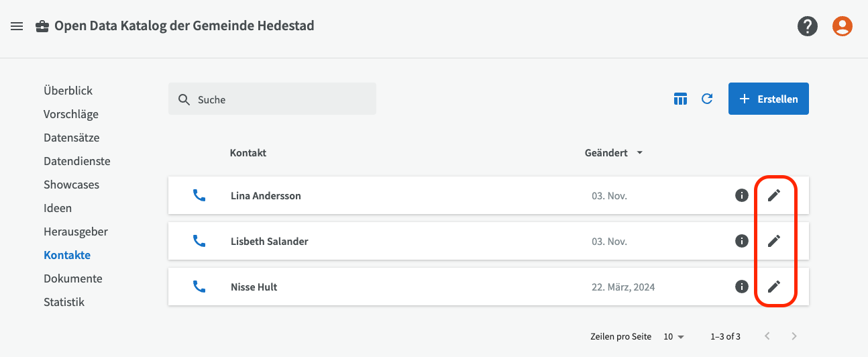Edit the Lina Andersson contact
Image resolution: width=868 pixels, height=357 pixels.
pyautogui.click(x=774, y=195)
